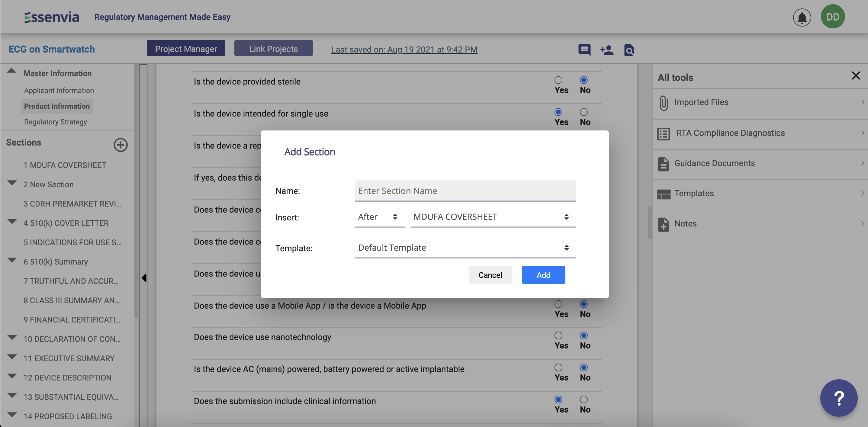Collapse sidebar with left arrow handle
This screenshot has width=868, height=427.
[x=144, y=278]
